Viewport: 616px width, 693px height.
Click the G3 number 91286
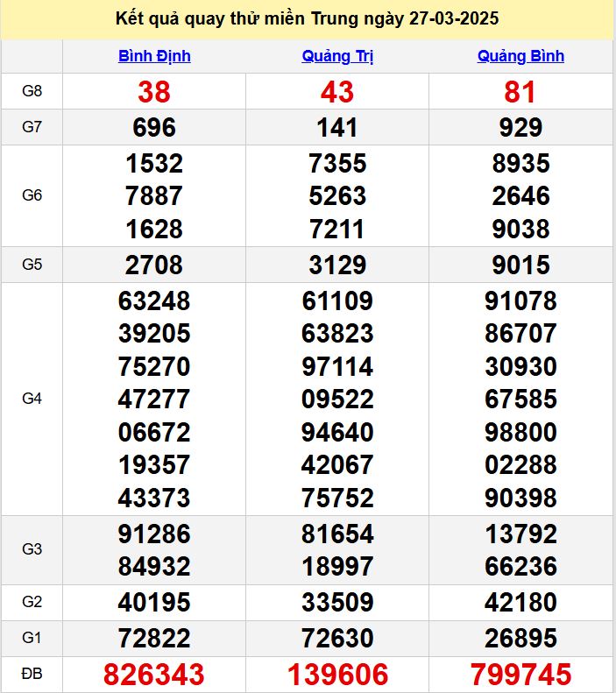point(154,534)
